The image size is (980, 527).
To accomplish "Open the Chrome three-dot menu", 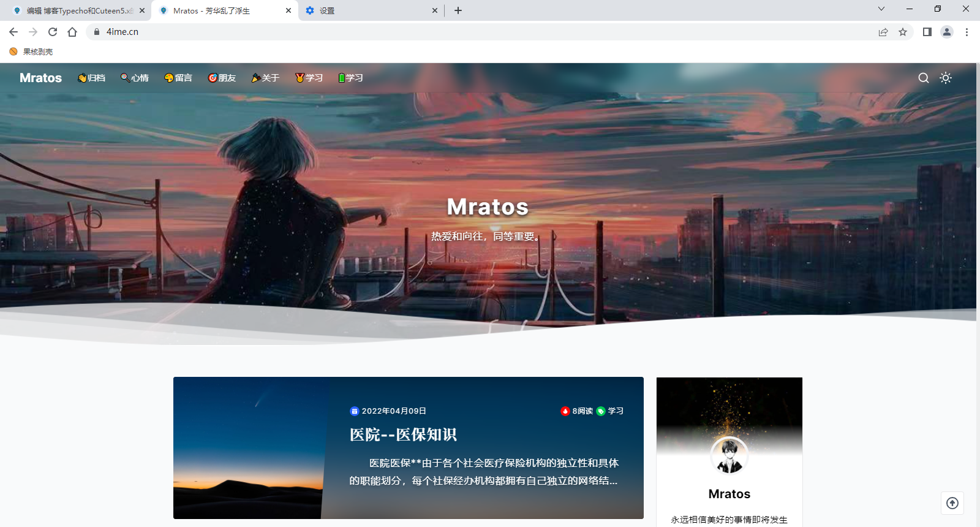I will (x=967, y=32).
